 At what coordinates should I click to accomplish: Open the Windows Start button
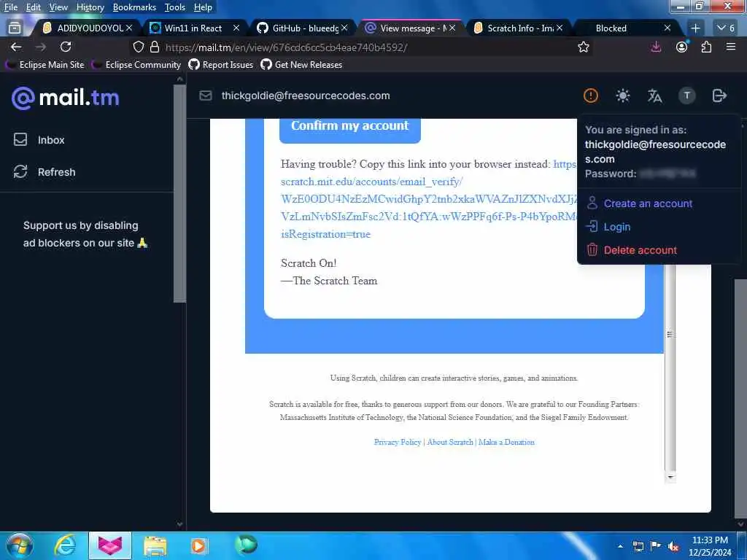pos(19,545)
